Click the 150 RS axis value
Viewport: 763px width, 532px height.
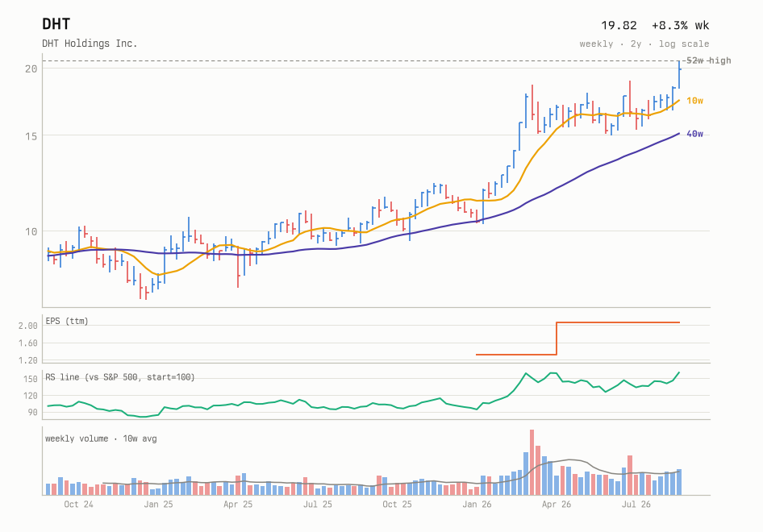click(x=30, y=380)
